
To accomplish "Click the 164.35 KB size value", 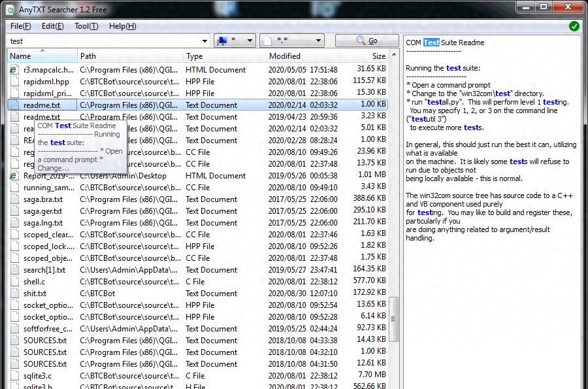I will 369,269.
